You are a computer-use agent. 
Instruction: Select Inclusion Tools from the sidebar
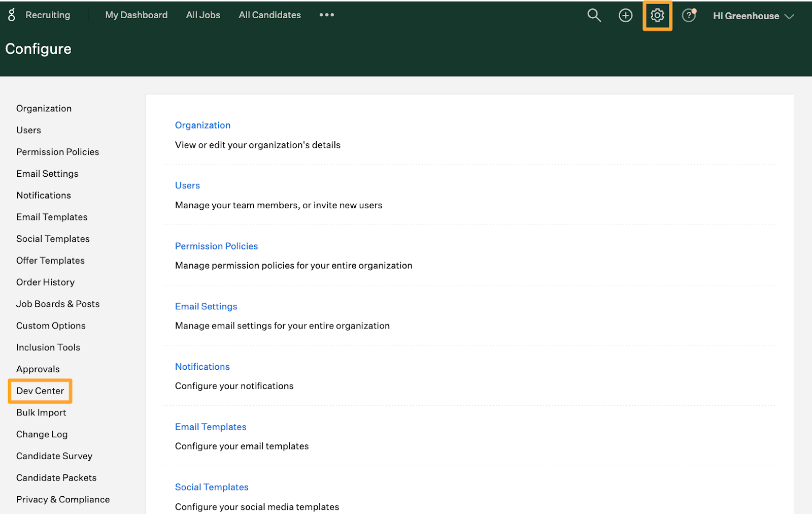tap(48, 347)
